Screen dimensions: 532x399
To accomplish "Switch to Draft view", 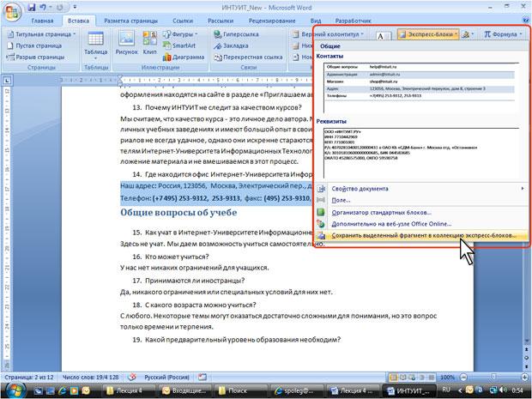I will [x=431, y=377].
